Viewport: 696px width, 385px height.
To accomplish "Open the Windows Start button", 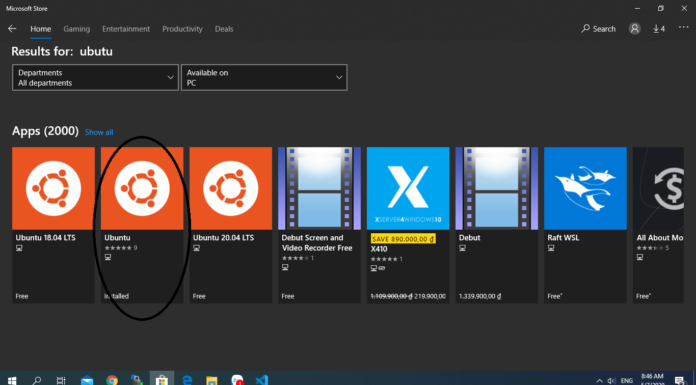I will click(x=12, y=380).
